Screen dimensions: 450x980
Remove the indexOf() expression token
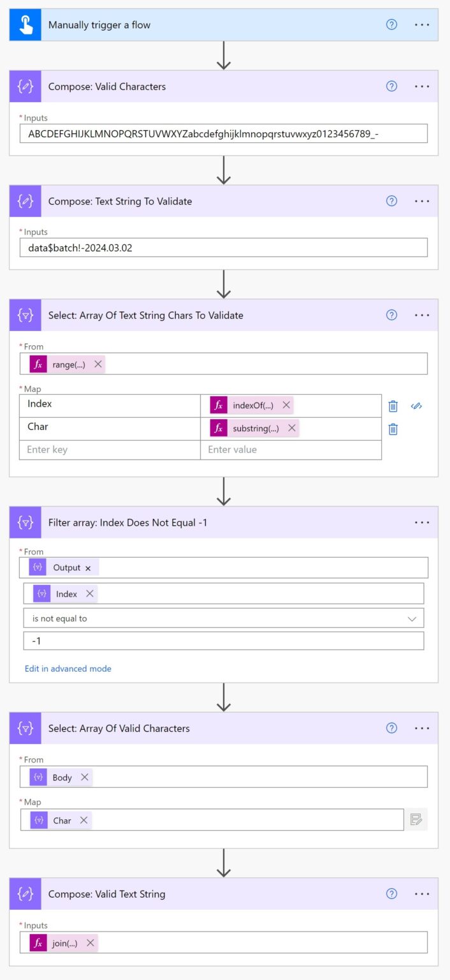[285, 404]
